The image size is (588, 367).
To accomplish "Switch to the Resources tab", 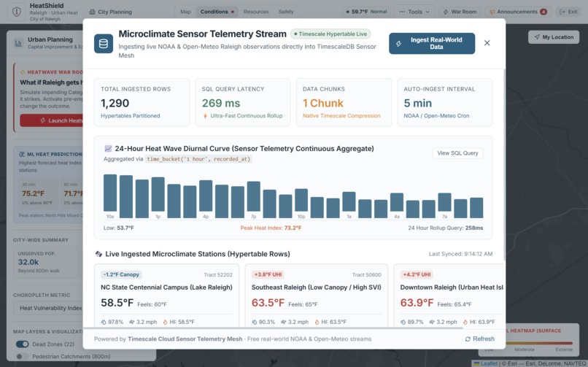I will tap(256, 12).
